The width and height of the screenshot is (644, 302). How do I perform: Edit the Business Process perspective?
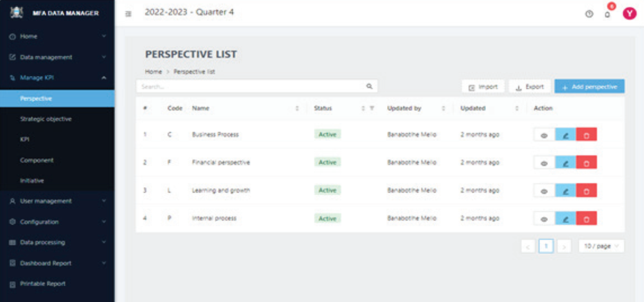565,135
